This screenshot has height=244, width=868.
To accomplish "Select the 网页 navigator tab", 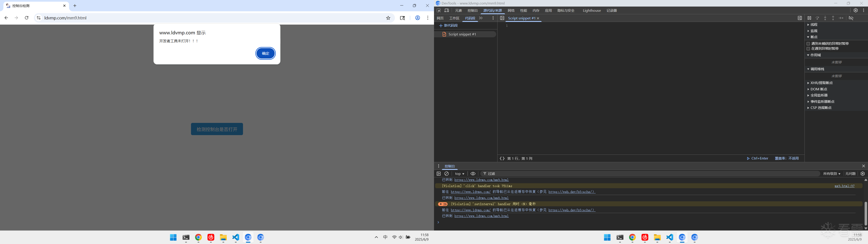I will (440, 18).
